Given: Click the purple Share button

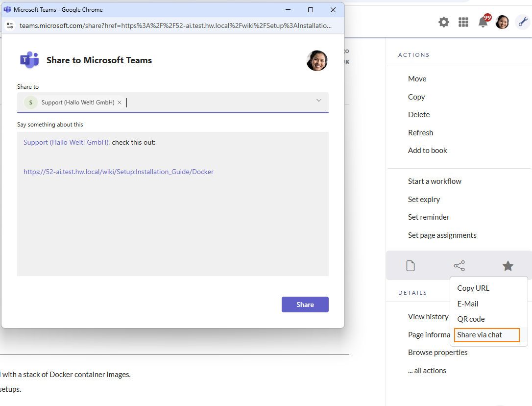Looking at the screenshot, I should (x=305, y=304).
